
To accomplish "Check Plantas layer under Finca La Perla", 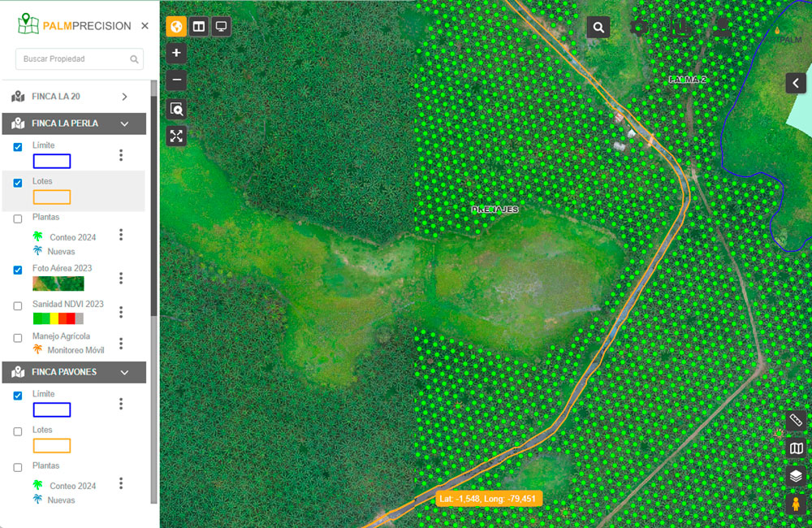I will click(x=18, y=219).
